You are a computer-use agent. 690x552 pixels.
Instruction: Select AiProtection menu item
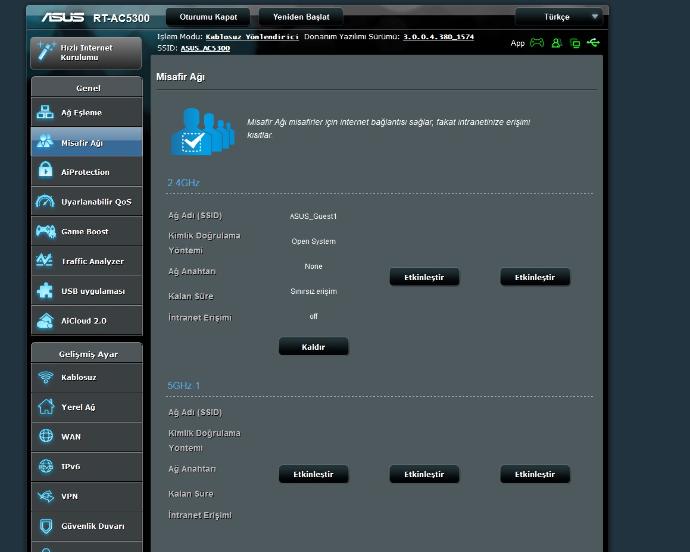87,172
